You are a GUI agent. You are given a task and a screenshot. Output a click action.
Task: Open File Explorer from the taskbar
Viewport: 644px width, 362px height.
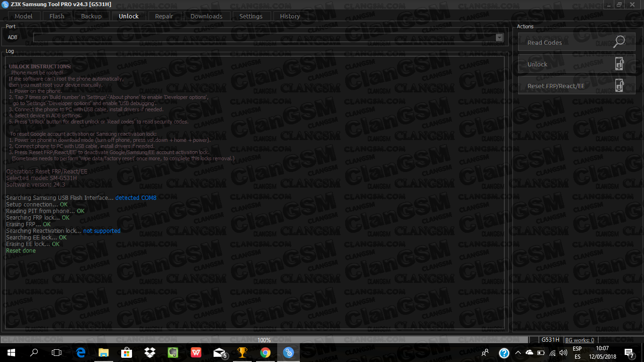[104, 353]
